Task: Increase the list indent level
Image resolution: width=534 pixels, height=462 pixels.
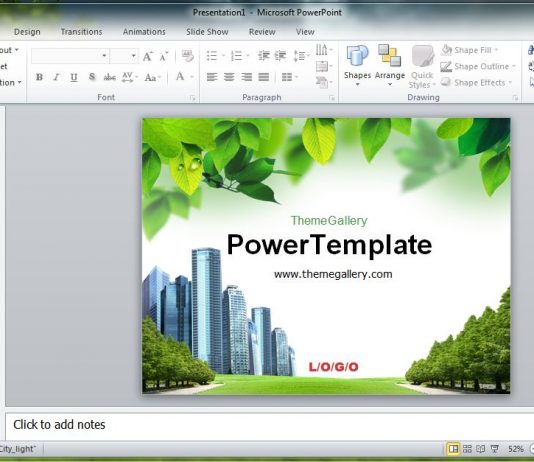Action: 280,55
